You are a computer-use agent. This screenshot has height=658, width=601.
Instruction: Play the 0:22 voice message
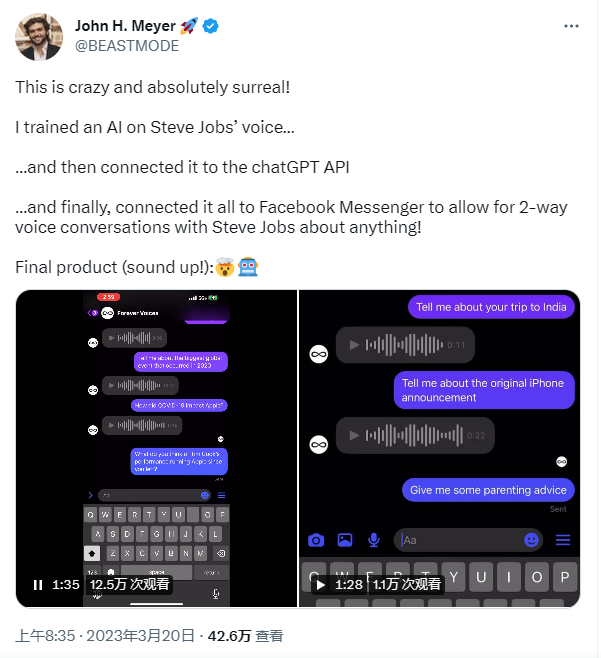(351, 435)
